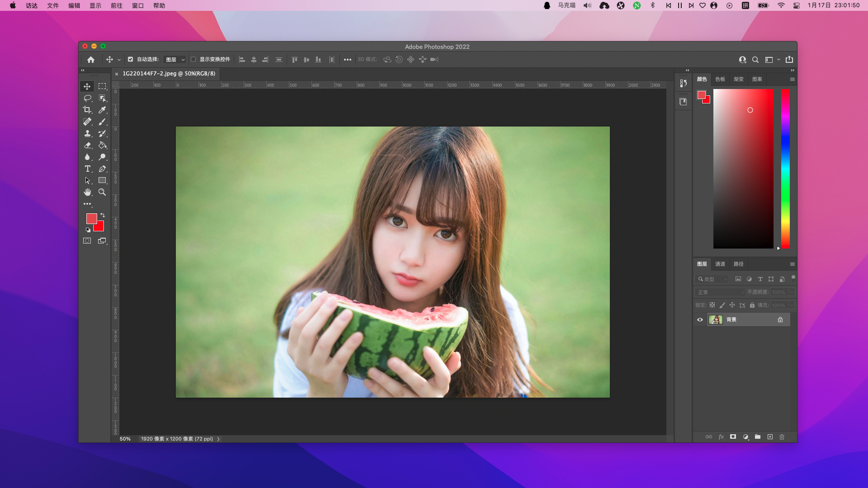Screen dimensions: 868x488
Task: Click the 背景 layer thumbnail
Action: click(715, 319)
